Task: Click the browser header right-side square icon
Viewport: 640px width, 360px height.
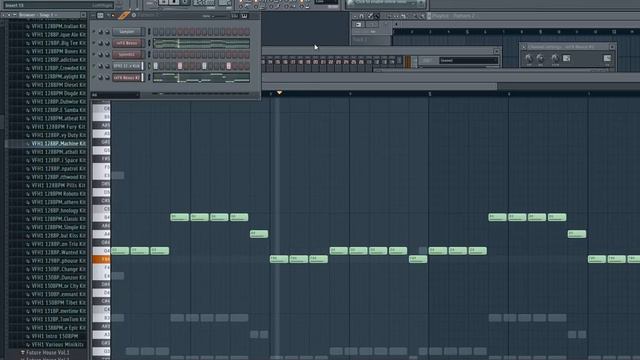Action: point(83,15)
